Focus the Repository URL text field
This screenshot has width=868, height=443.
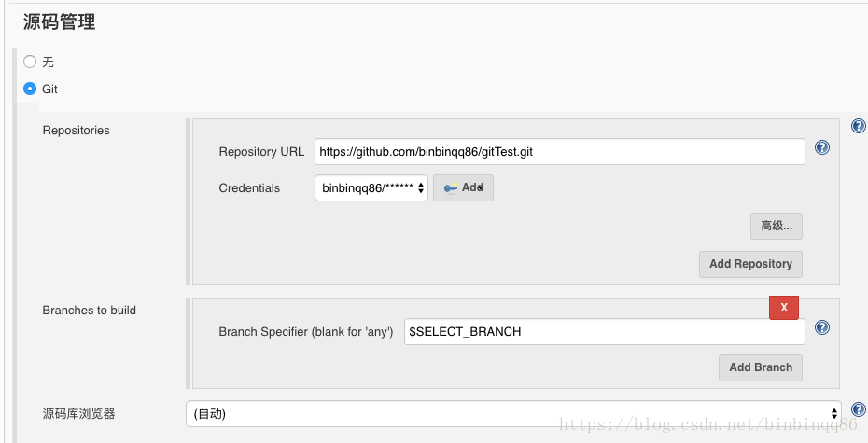(560, 151)
